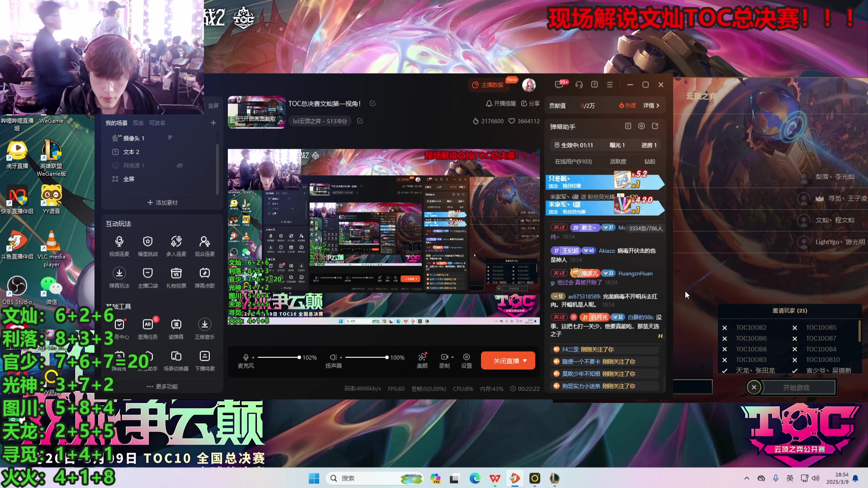Toggle the pin on 摄像头 1 source
Viewport: 868px width, 488px height.
click(x=170, y=137)
